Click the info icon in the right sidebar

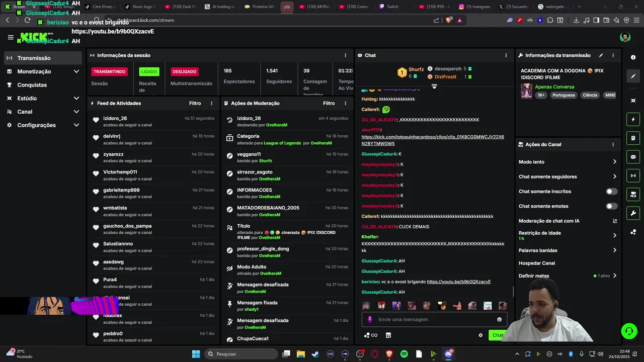[x=633, y=57]
